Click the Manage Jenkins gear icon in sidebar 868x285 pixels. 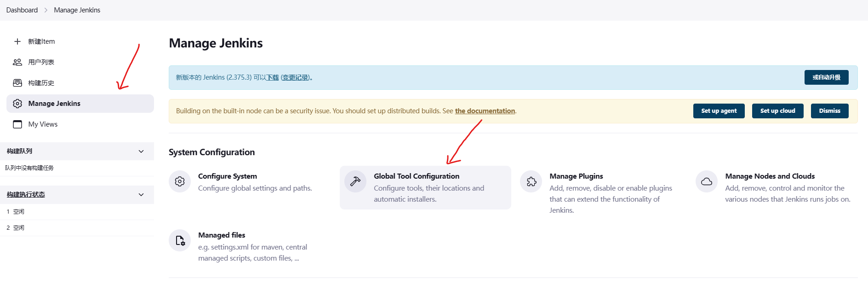tap(17, 104)
